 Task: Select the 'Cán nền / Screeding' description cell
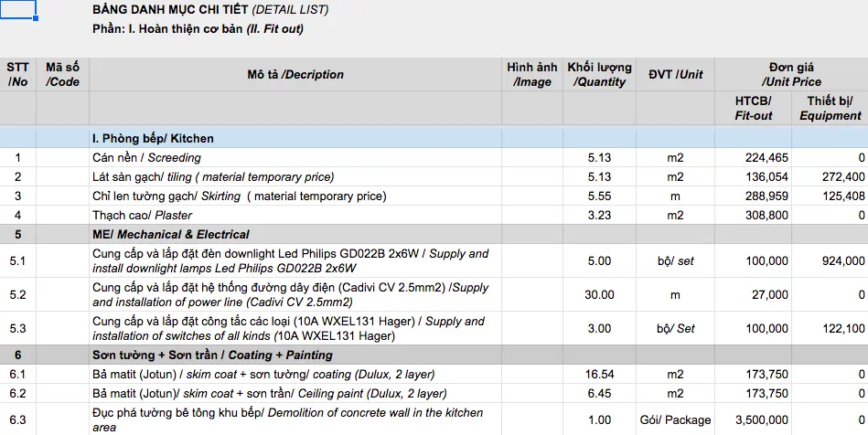pos(295,158)
